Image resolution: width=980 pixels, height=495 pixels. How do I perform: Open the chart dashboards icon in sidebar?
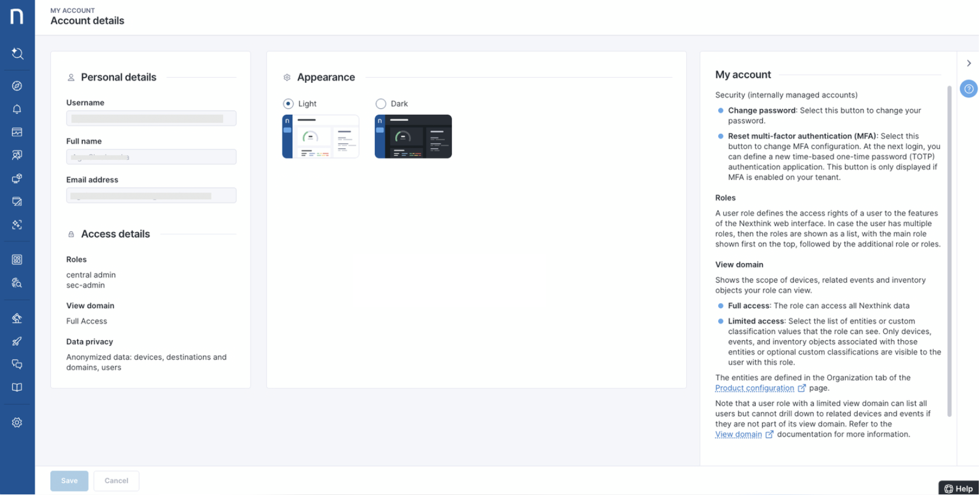pos(17,132)
